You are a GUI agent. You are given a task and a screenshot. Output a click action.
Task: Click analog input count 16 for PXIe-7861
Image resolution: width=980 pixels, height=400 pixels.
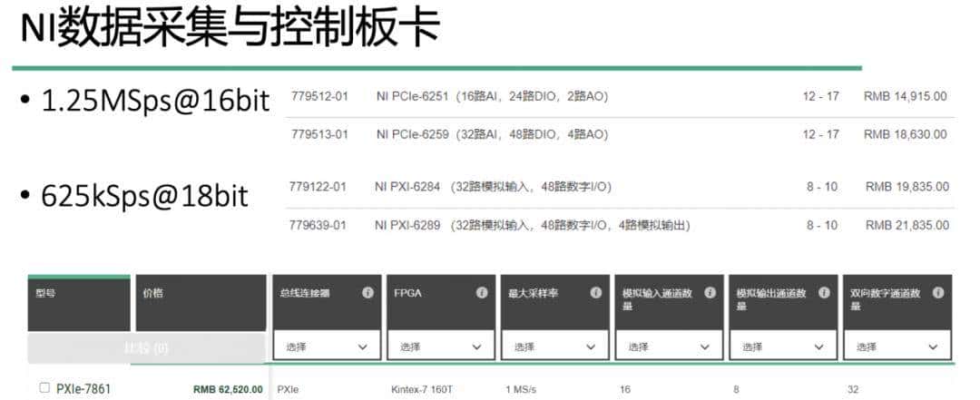tap(625, 389)
